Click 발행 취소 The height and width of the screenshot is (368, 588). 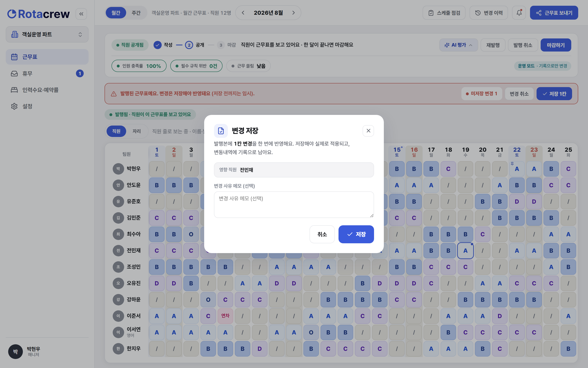[x=523, y=45]
